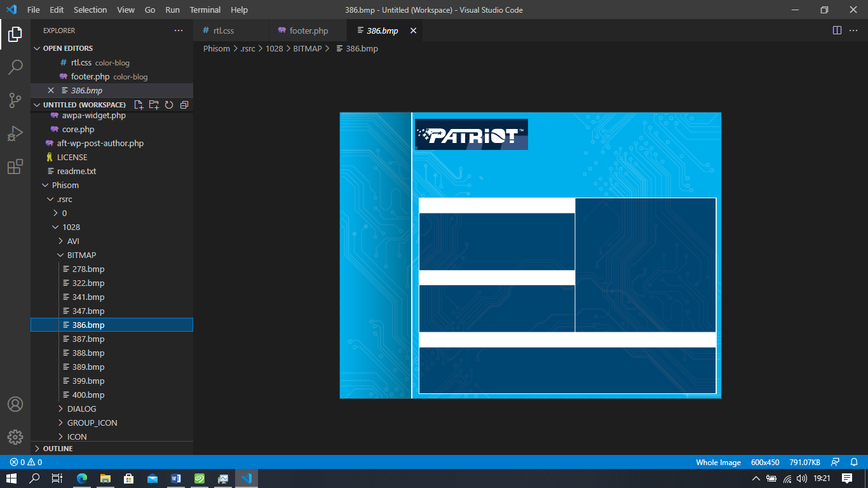868x488 pixels.
Task: Click Phisom in the breadcrumb path
Action: click(x=217, y=48)
